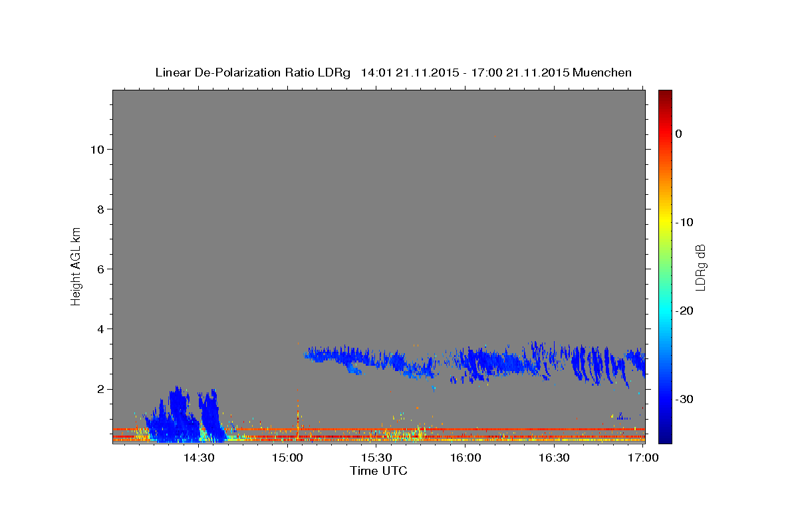Select the 16:00 time tick label

[465, 458]
